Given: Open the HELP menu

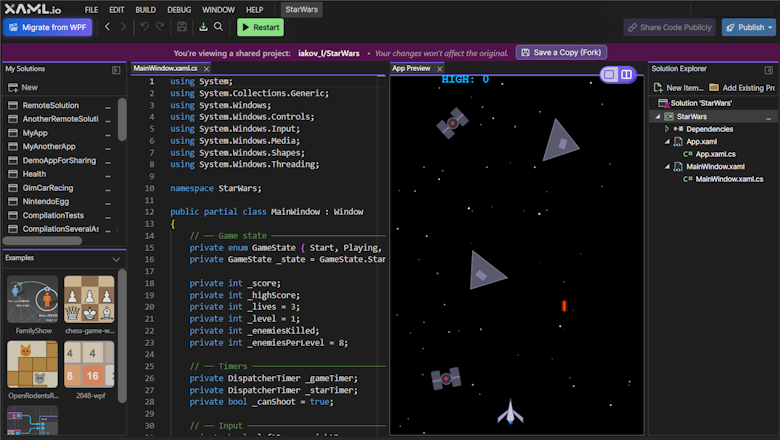Looking at the screenshot, I should [x=254, y=9].
